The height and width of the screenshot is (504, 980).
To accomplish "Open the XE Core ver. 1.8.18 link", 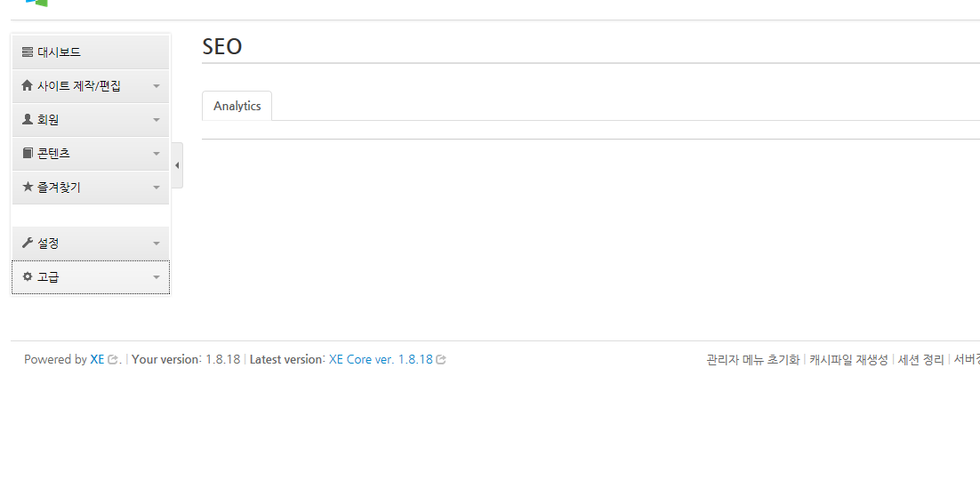I will click(x=381, y=360).
